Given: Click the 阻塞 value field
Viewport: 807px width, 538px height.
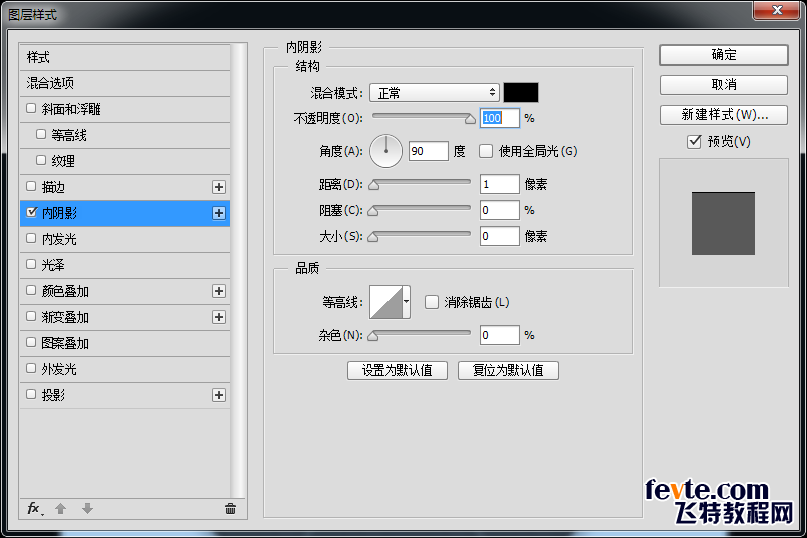Looking at the screenshot, I should pyautogui.click(x=500, y=210).
